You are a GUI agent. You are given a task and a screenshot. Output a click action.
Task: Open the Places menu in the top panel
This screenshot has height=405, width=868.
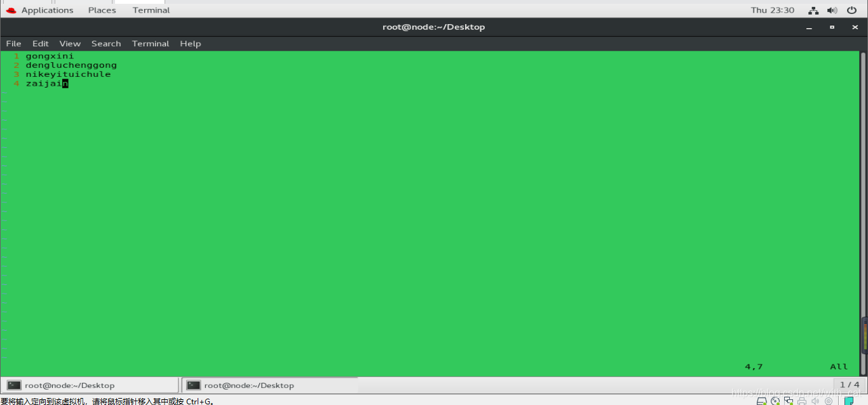[102, 10]
